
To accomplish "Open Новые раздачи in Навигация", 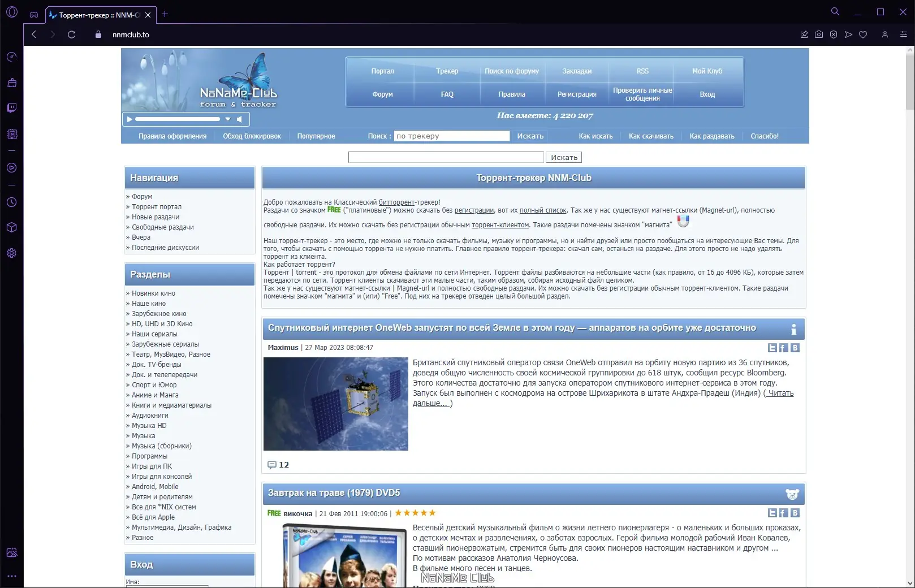I will [x=156, y=217].
